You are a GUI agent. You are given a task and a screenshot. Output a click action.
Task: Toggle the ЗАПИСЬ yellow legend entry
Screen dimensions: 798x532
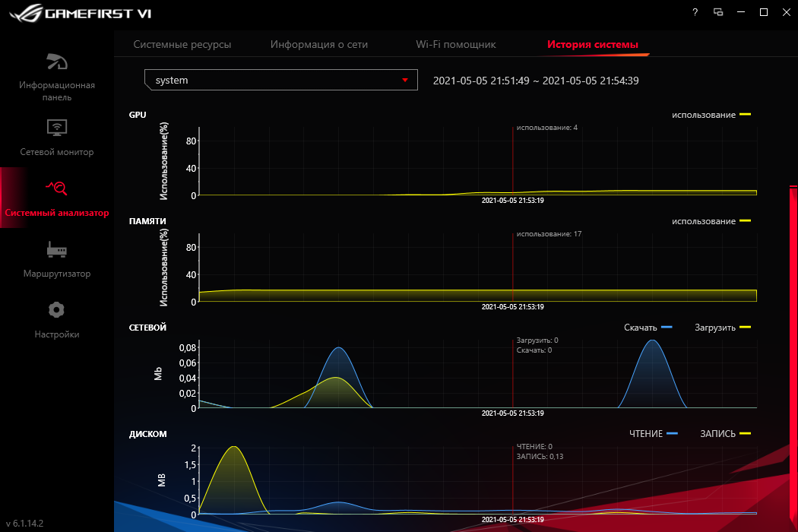coord(725,434)
